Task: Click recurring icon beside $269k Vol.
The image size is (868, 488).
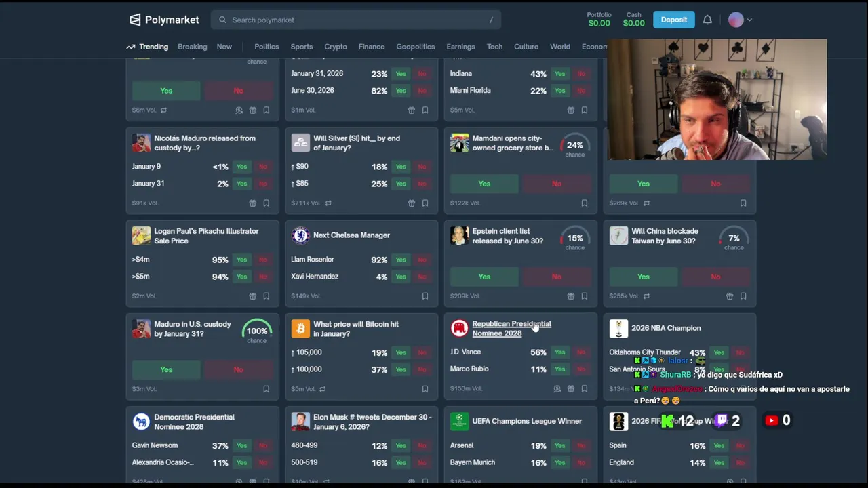Action: pyautogui.click(x=646, y=203)
